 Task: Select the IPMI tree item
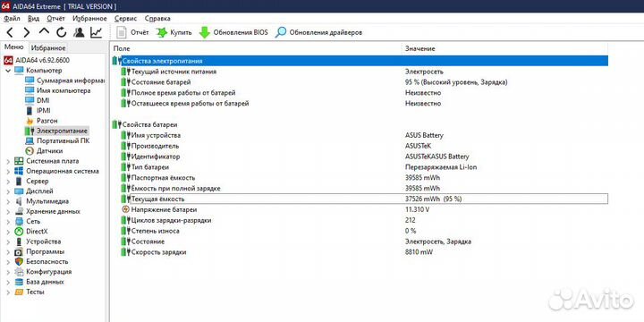pos(44,111)
